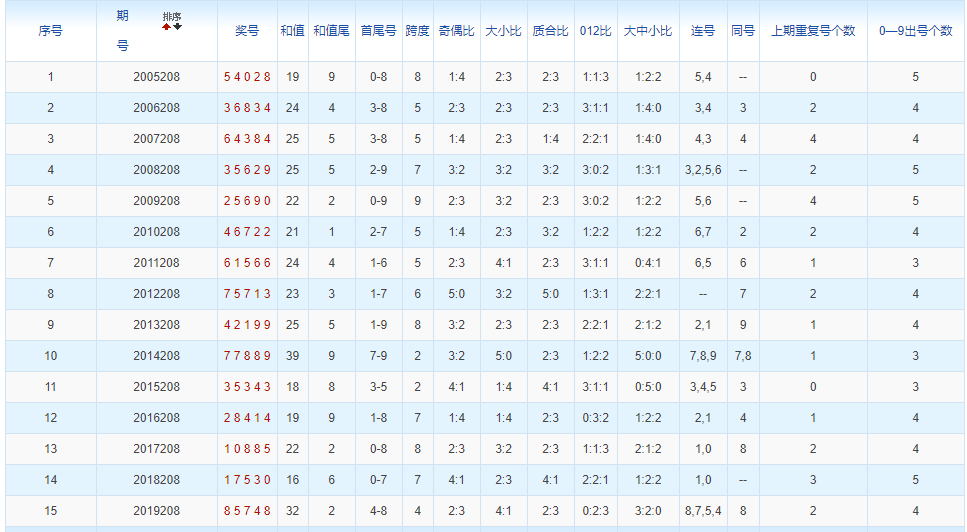
Task: Select issue number 2006208
Action: click(x=157, y=108)
